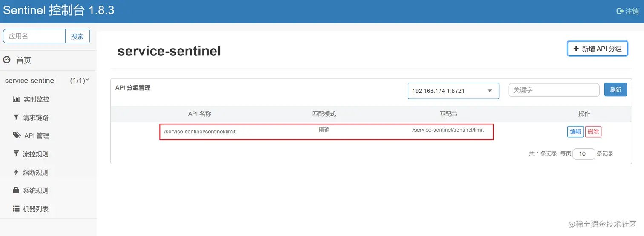
Task: Collapse the service-sentinel app chevron
Action: [x=88, y=79]
